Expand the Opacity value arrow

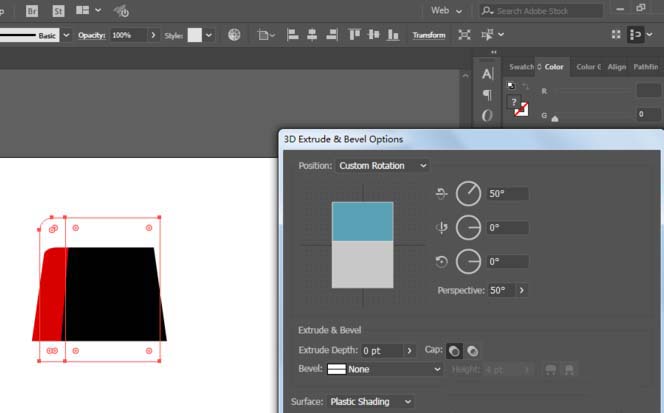pos(153,35)
